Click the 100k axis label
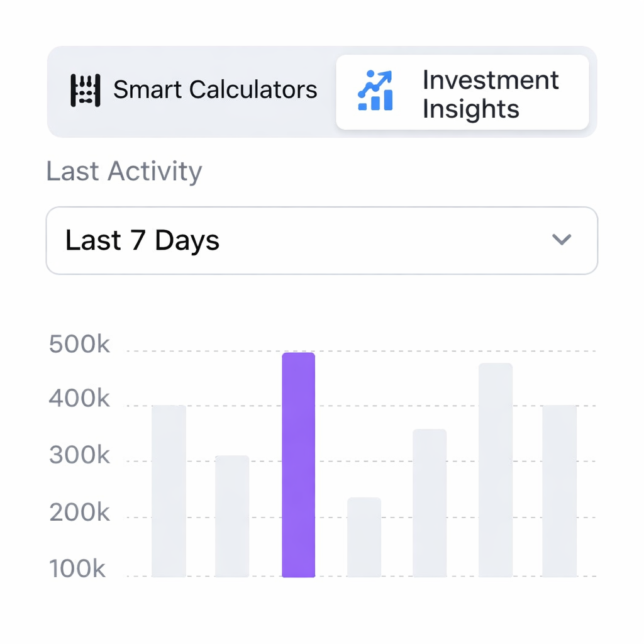This screenshot has width=644, height=644. tap(78, 569)
